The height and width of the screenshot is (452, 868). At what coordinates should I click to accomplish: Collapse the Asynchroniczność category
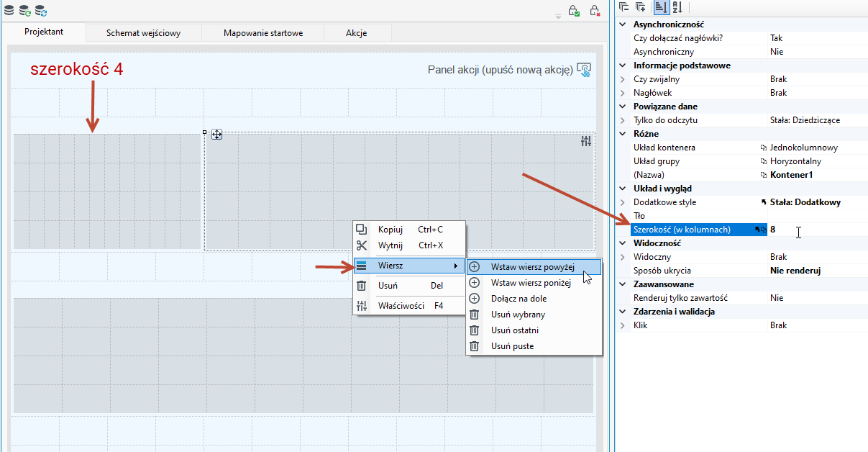623,24
